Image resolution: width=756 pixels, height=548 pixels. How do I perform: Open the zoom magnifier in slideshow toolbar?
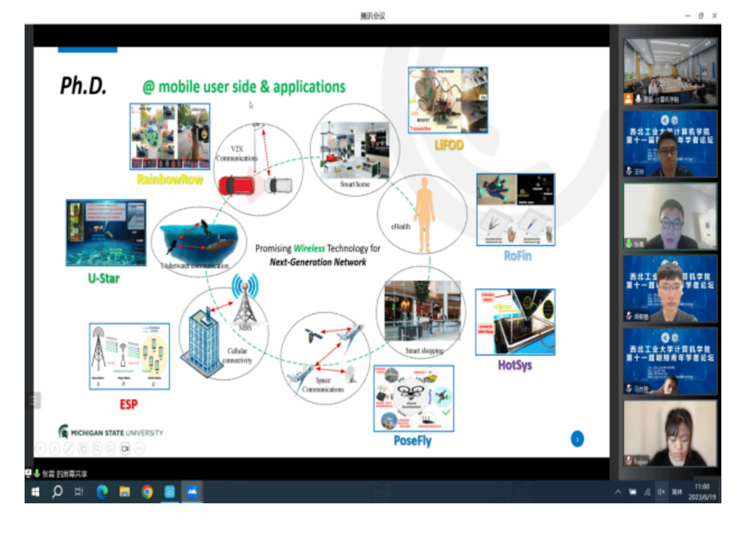(97, 448)
